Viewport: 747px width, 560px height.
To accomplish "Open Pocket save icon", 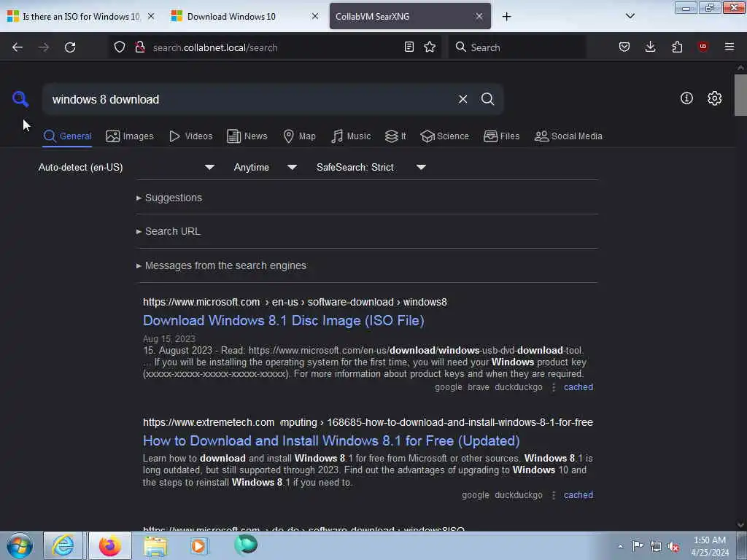I will [x=624, y=47].
